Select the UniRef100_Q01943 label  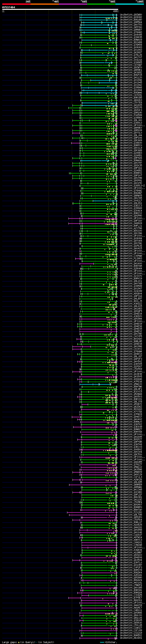coord(131,50)
